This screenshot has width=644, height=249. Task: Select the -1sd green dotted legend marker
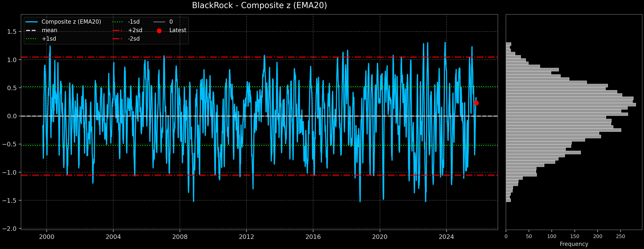coord(118,22)
